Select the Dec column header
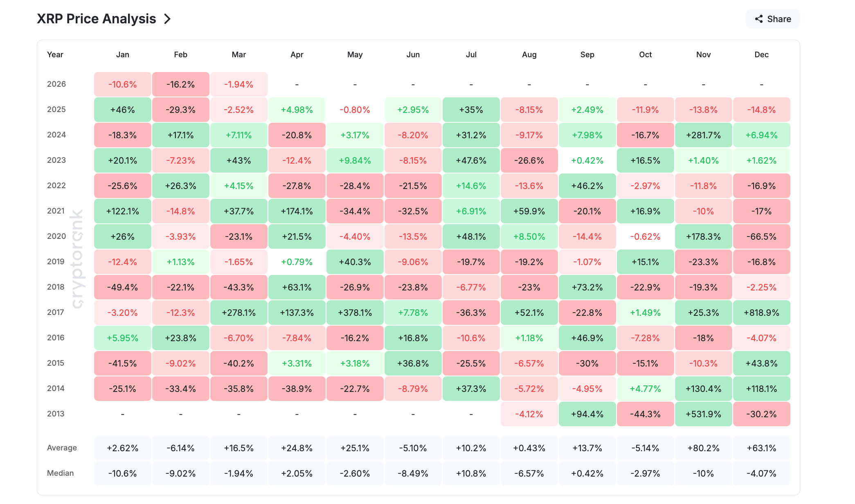The height and width of the screenshot is (504, 855). (761, 54)
